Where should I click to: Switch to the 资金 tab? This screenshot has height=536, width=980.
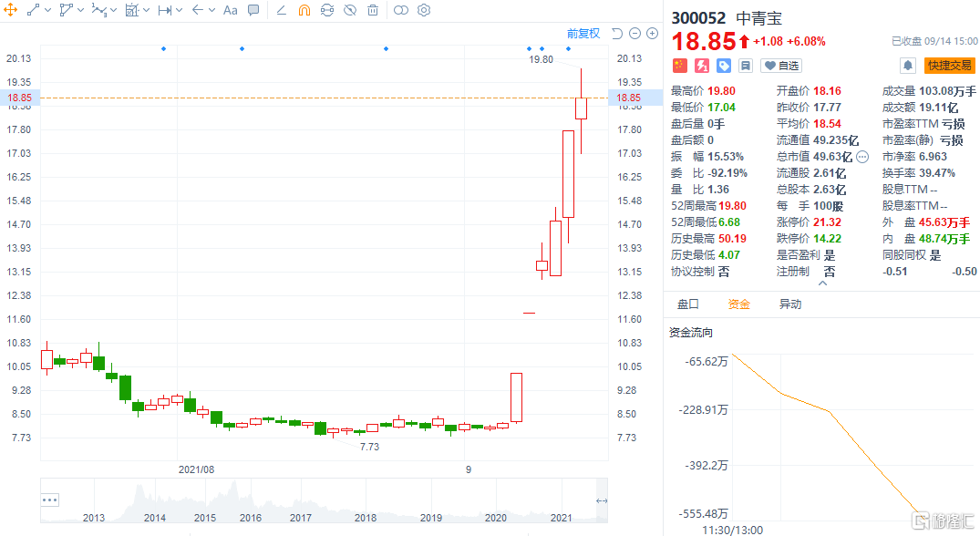point(738,304)
